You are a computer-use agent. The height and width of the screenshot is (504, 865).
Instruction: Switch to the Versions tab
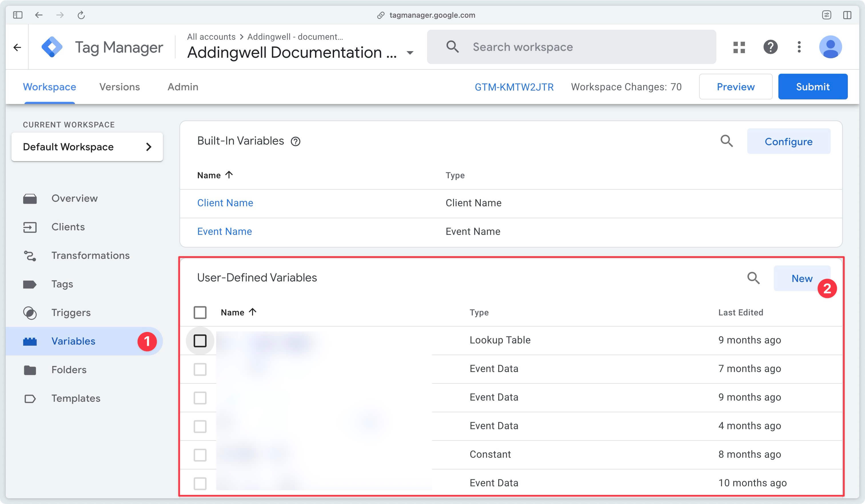pyautogui.click(x=119, y=87)
